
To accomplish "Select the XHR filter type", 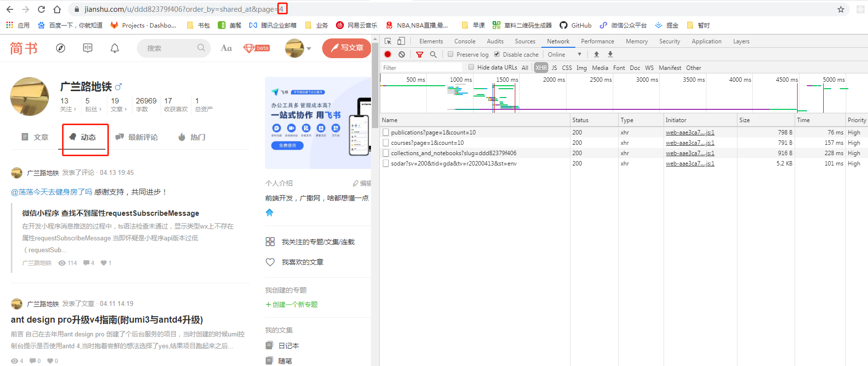I will pos(541,67).
